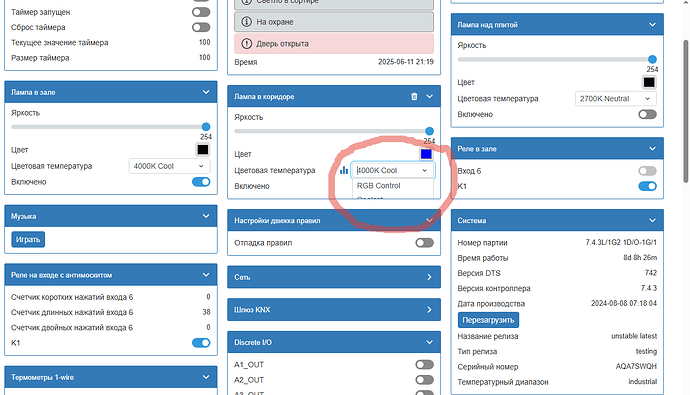This screenshot has width=690, height=395.
Task: Click the Дата производства value 2024-08-08 07:18:04
Action: tap(624, 304)
